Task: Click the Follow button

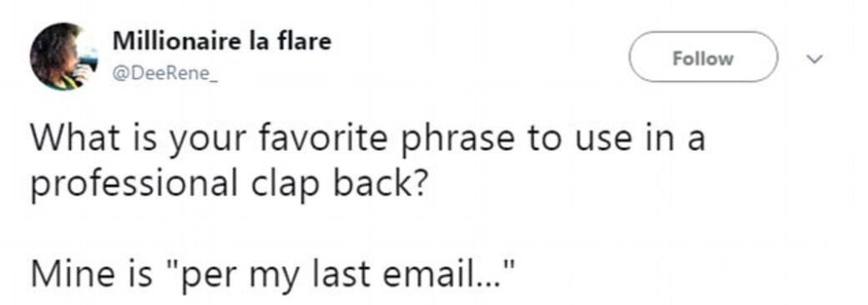Action: [703, 57]
